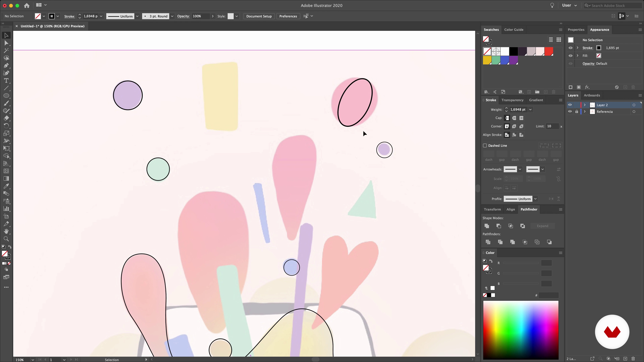The width and height of the screenshot is (644, 362).
Task: Select the Scale tool
Action: point(6,133)
